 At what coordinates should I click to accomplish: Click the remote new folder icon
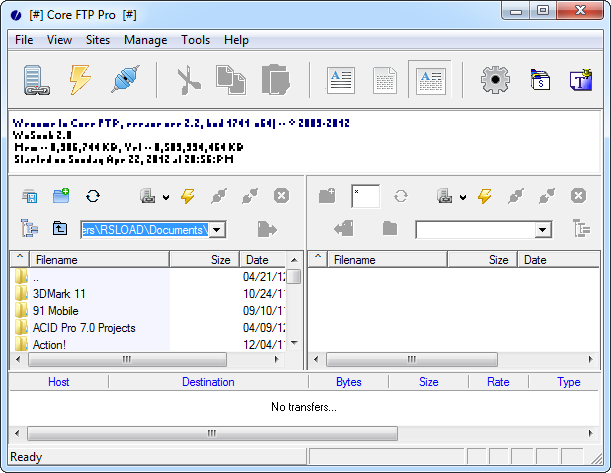point(327,196)
